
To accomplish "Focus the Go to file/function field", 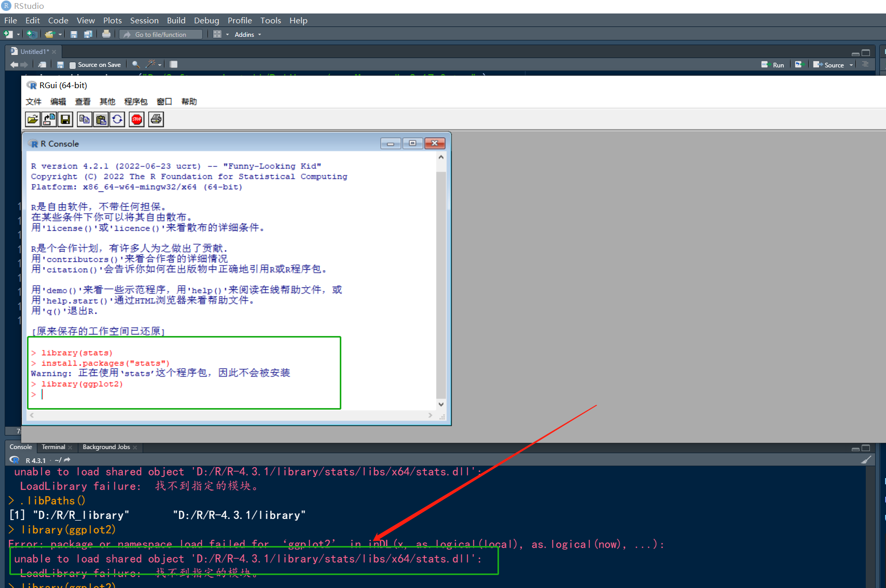I will 161,34.
